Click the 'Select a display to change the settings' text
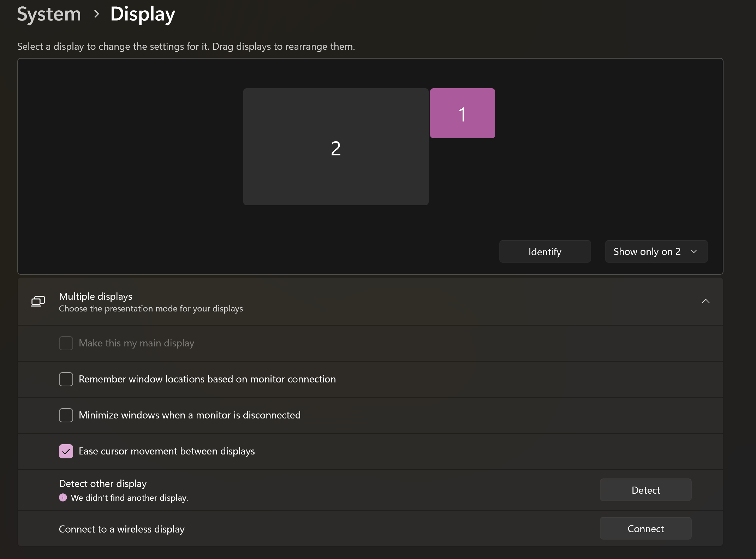 click(x=186, y=47)
